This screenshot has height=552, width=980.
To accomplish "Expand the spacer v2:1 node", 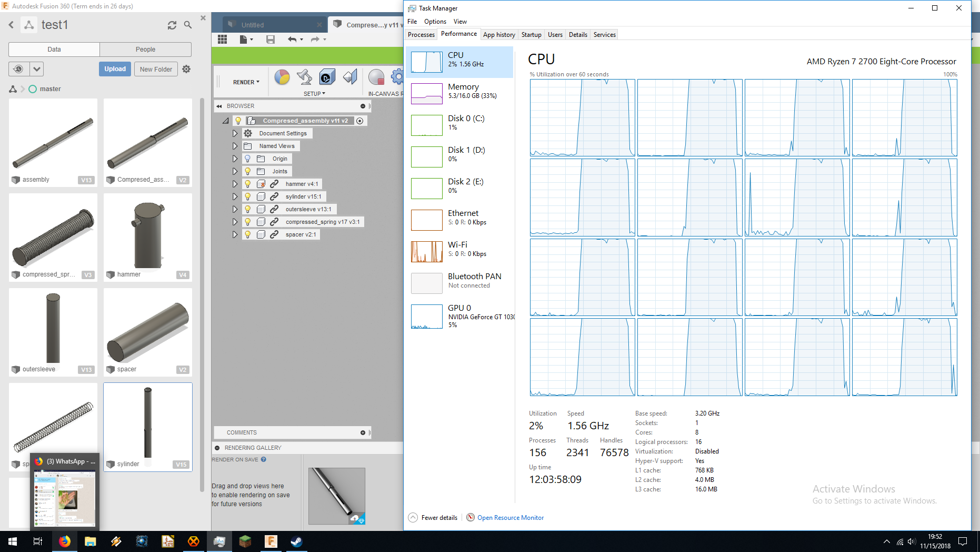I will coord(235,234).
